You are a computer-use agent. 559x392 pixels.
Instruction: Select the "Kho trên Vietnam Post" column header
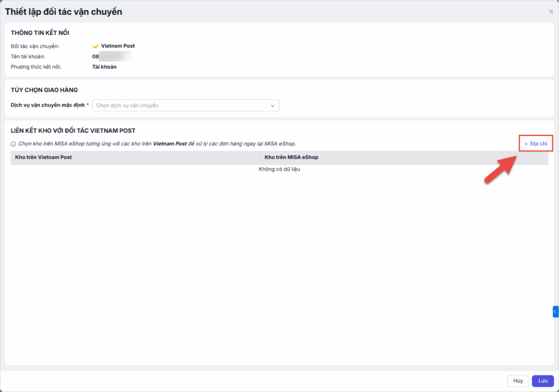[x=44, y=157]
